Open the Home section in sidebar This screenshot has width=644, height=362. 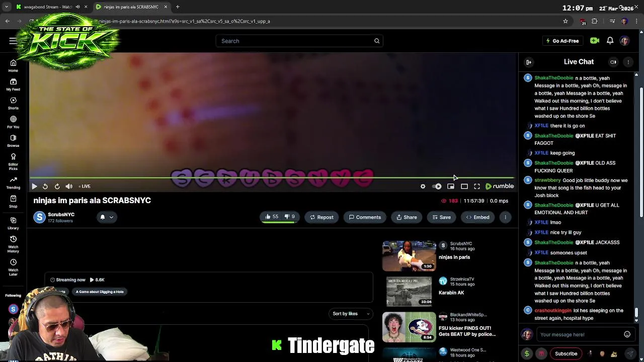pyautogui.click(x=13, y=65)
